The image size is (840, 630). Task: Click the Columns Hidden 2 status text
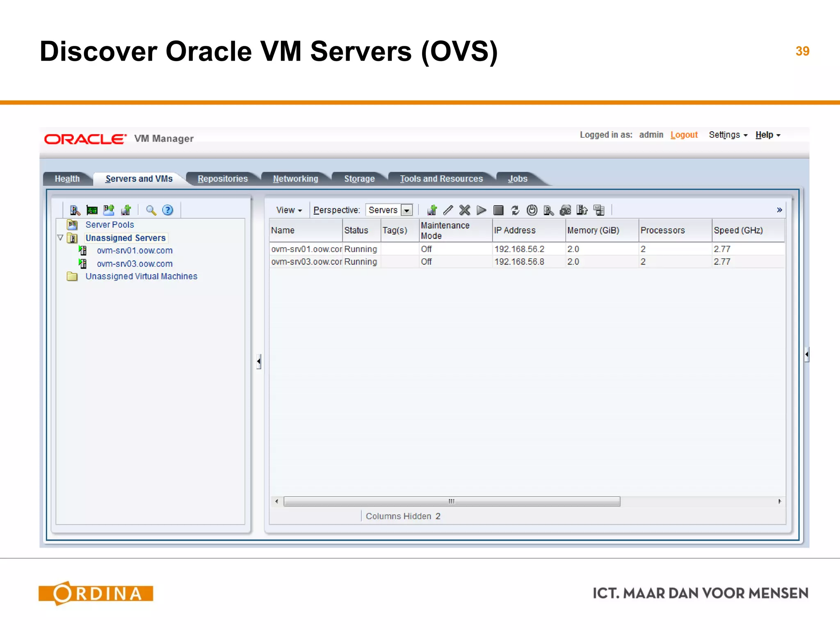point(403,516)
